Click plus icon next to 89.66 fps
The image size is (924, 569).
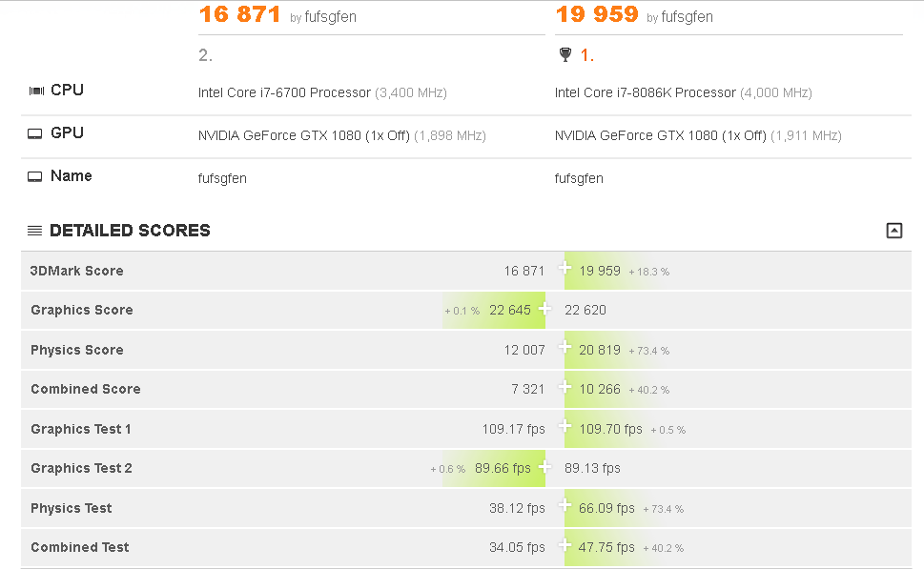pos(545,466)
